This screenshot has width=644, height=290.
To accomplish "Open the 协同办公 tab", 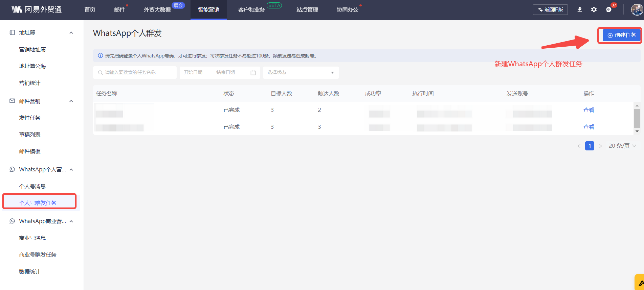I will (x=348, y=10).
